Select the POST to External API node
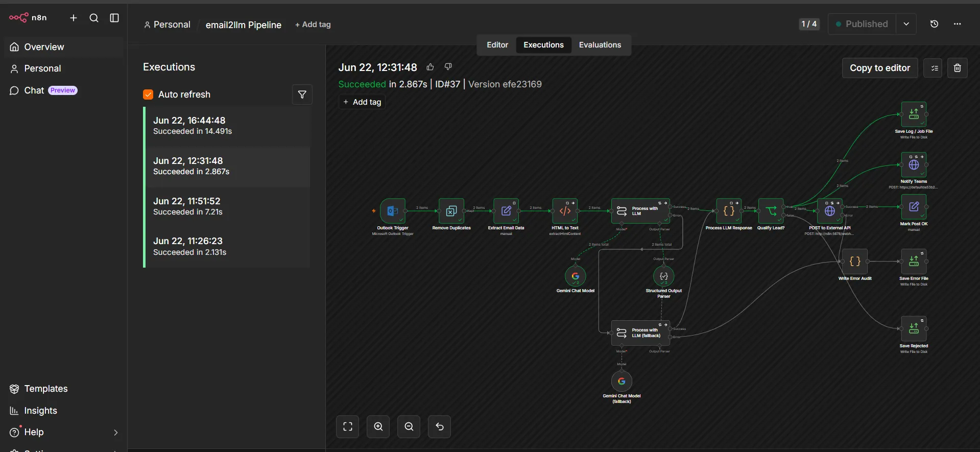Screen dimensions: 980x452 click(830, 211)
